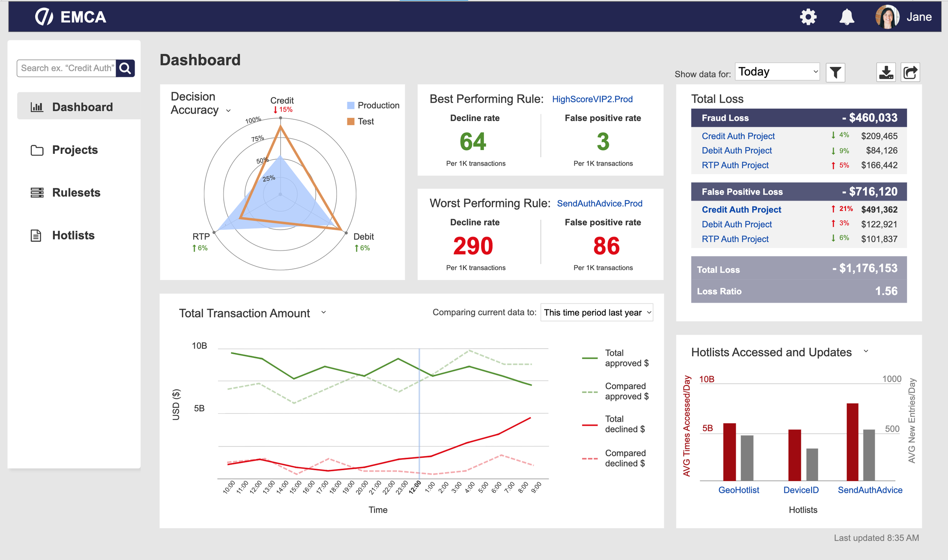
Task: Click the notifications bell icon
Action: click(846, 17)
